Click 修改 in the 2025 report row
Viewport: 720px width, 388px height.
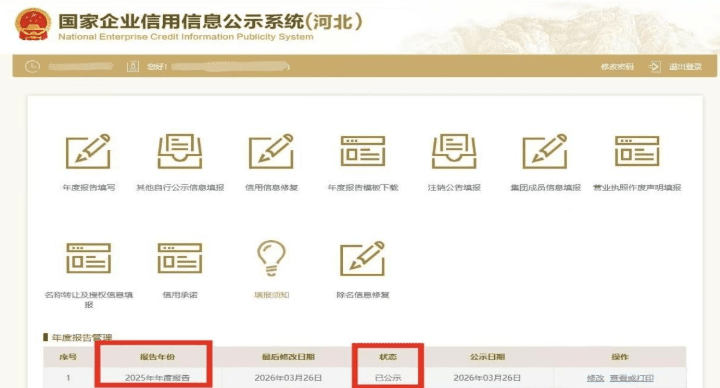pyautogui.click(x=596, y=378)
